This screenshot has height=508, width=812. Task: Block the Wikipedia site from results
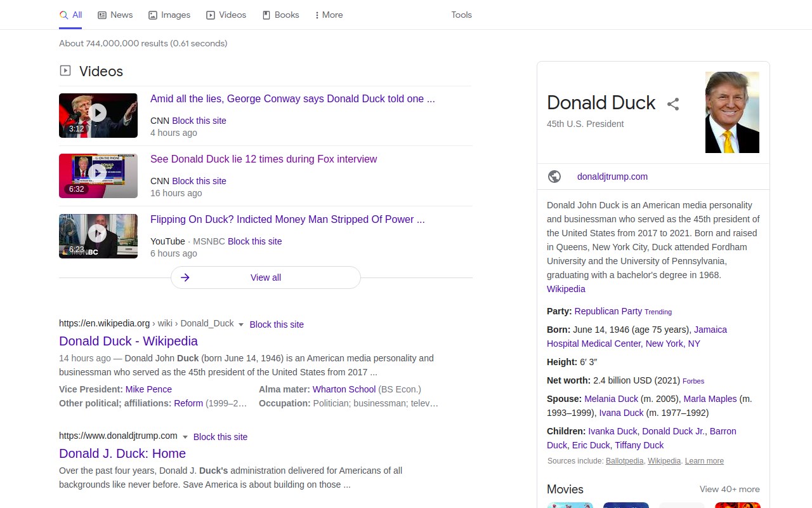[x=277, y=324]
